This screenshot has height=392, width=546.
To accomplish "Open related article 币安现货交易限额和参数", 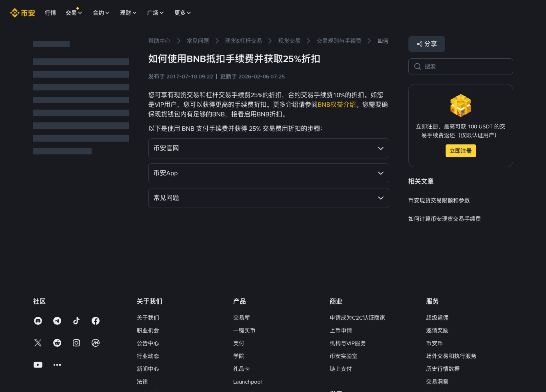I will [x=439, y=200].
